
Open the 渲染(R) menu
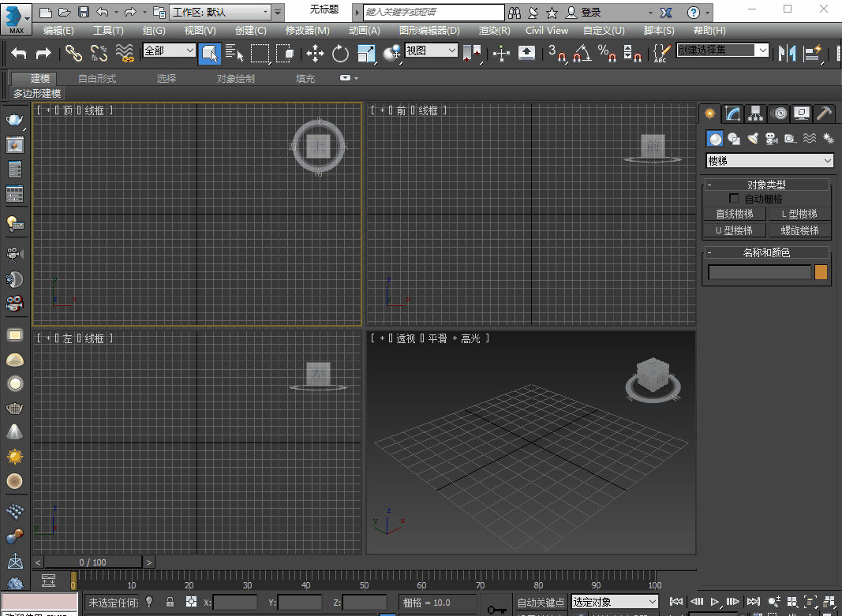495,31
